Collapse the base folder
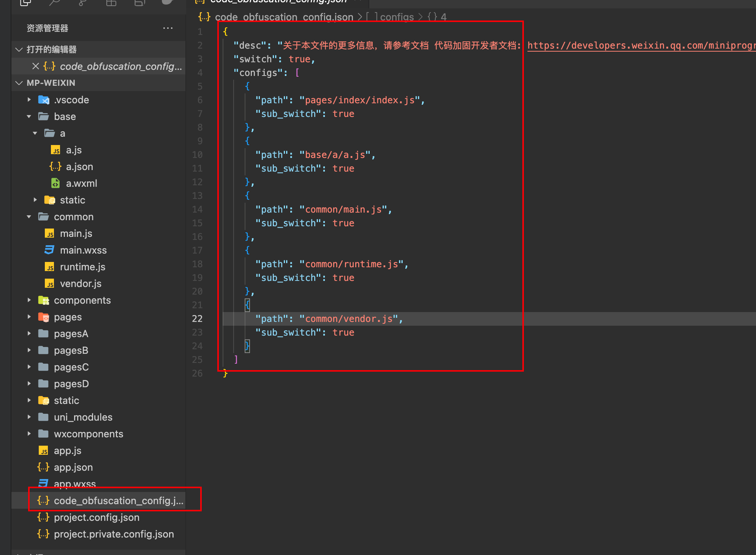 coord(29,117)
